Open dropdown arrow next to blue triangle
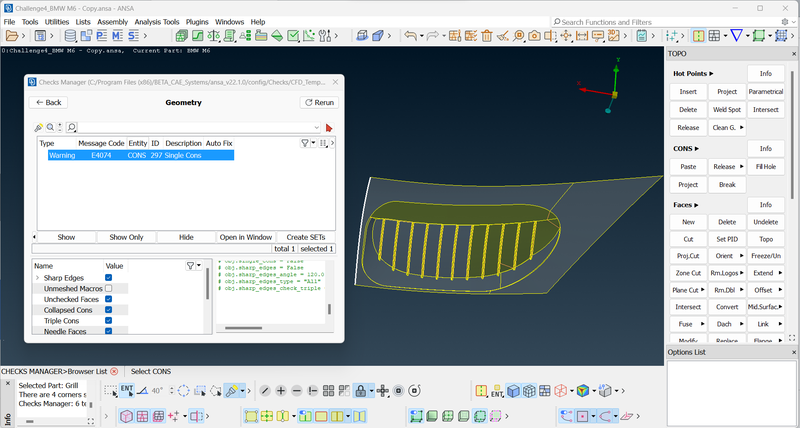 pos(747,36)
